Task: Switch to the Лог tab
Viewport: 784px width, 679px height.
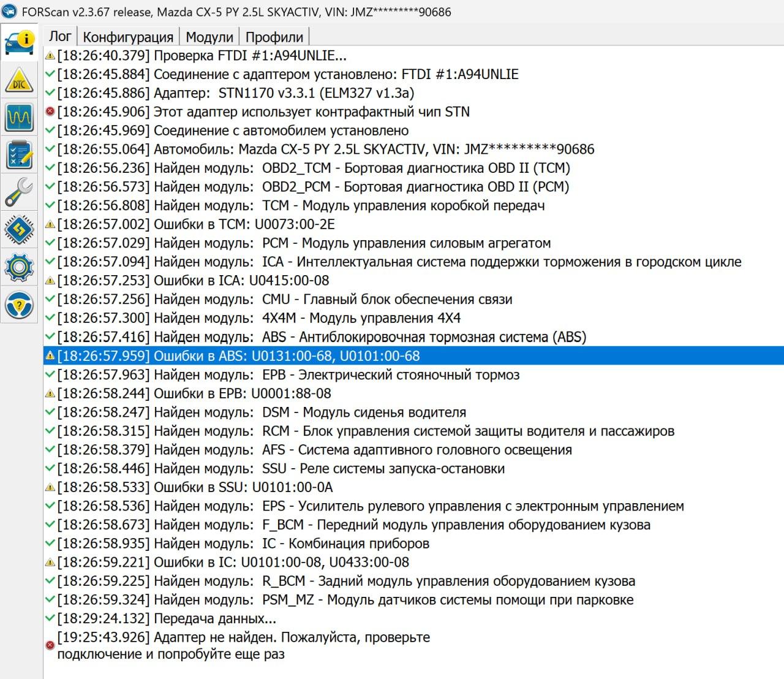Action: coord(60,37)
